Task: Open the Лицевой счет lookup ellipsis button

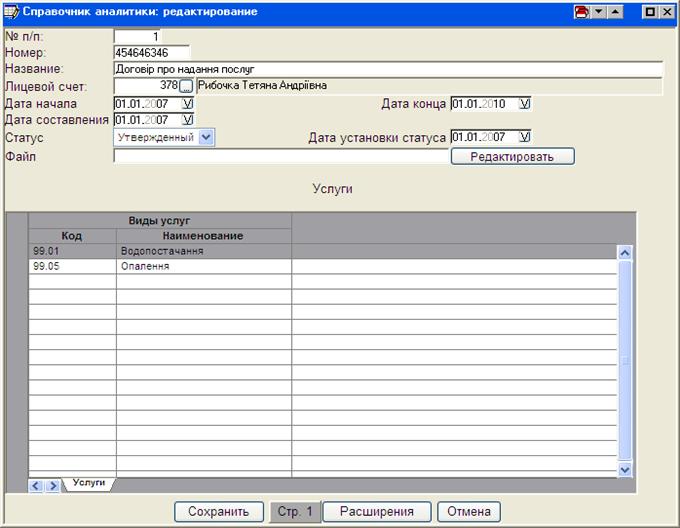Action: pyautogui.click(x=186, y=86)
